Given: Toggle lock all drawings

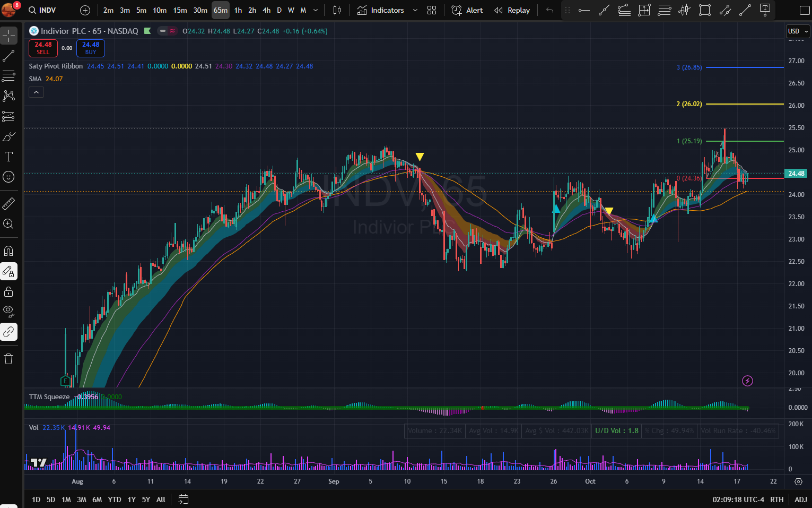Looking at the screenshot, I should point(8,291).
